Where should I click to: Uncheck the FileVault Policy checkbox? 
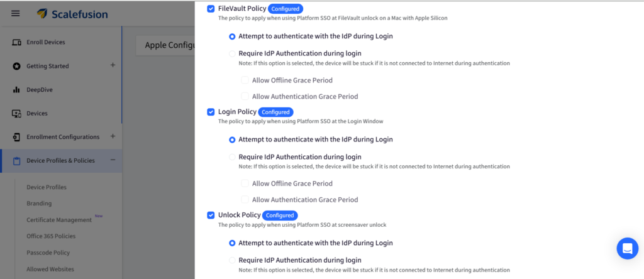pos(211,9)
